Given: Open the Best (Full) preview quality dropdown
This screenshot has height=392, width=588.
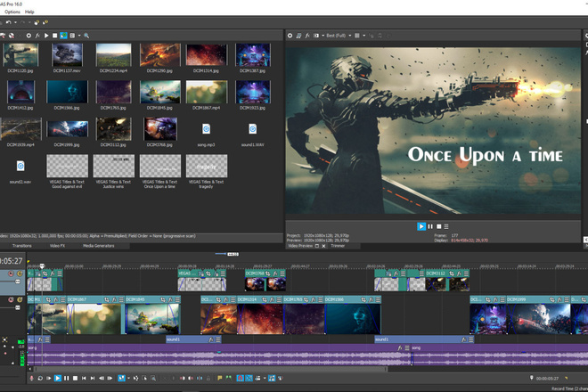Looking at the screenshot, I should (x=339, y=36).
